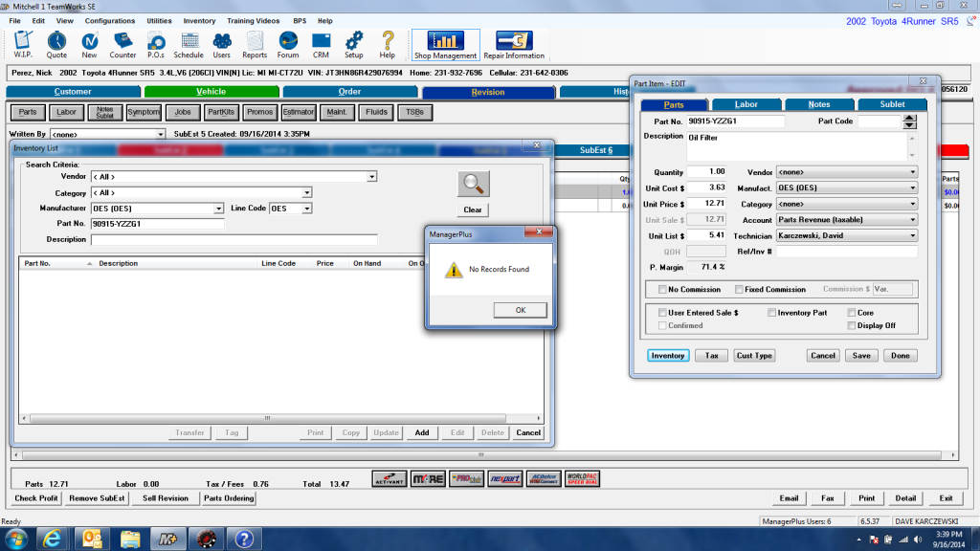Open the Nexpart ordering icon
Image resolution: width=980 pixels, height=551 pixels.
pyautogui.click(x=505, y=479)
